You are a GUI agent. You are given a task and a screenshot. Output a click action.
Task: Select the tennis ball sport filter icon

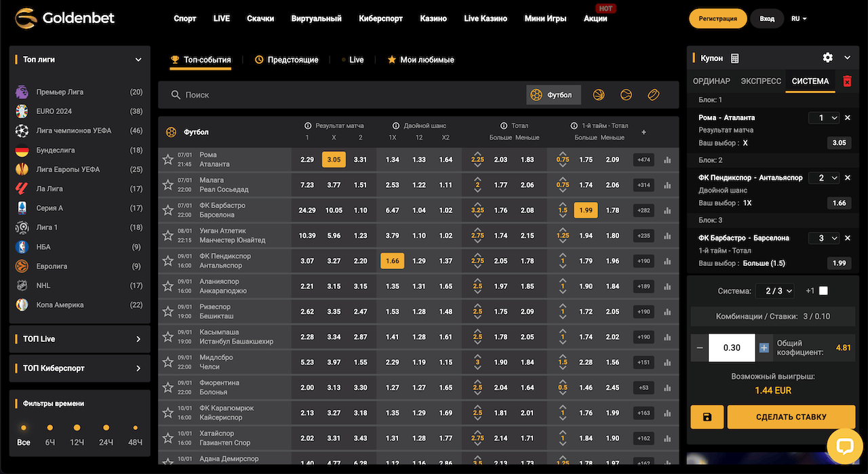[626, 95]
